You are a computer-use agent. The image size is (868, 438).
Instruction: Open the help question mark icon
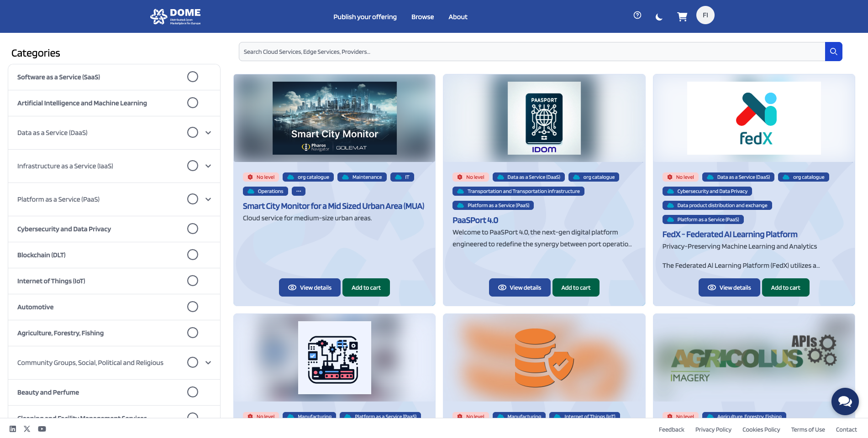coord(637,15)
